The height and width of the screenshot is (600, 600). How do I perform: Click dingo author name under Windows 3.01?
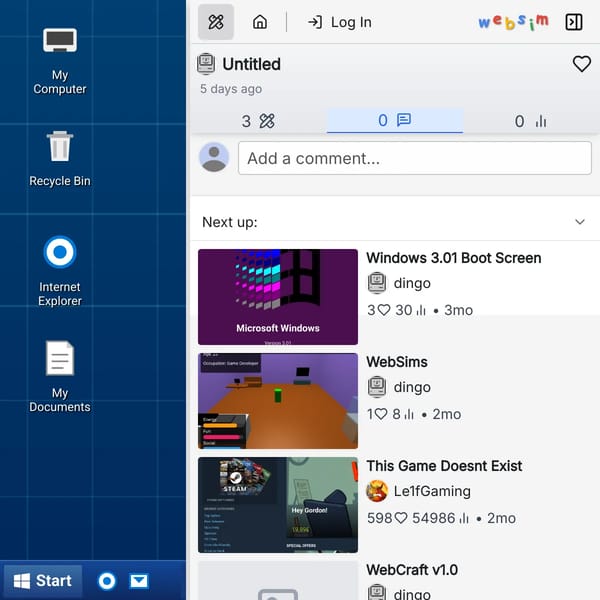coord(412,283)
